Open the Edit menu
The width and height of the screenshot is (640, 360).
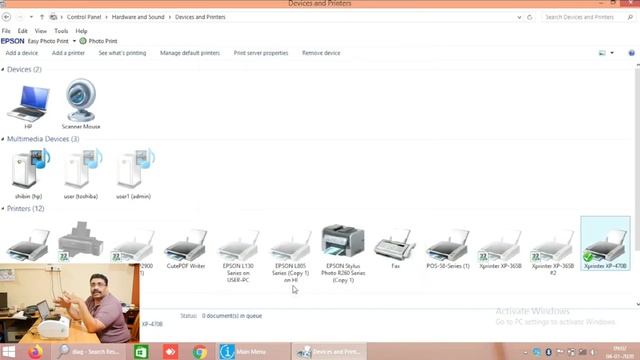pos(22,31)
